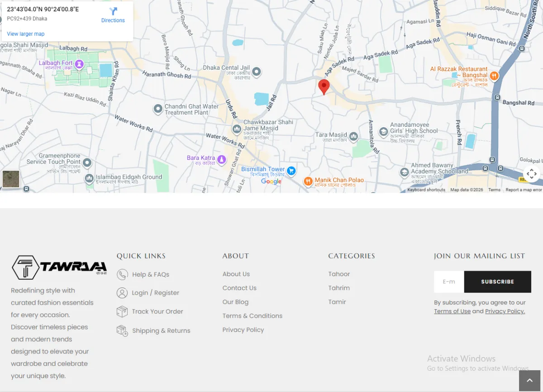Viewport: 543px width, 392px height.
Task: View Terms & Conditions page
Action: (252, 316)
